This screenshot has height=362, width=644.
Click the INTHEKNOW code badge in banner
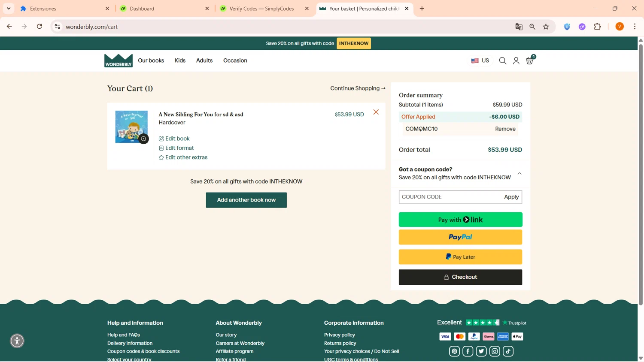point(354,43)
